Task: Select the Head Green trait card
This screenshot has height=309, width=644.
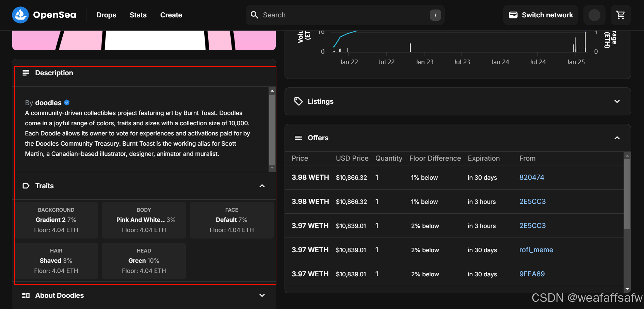Action: tap(144, 261)
